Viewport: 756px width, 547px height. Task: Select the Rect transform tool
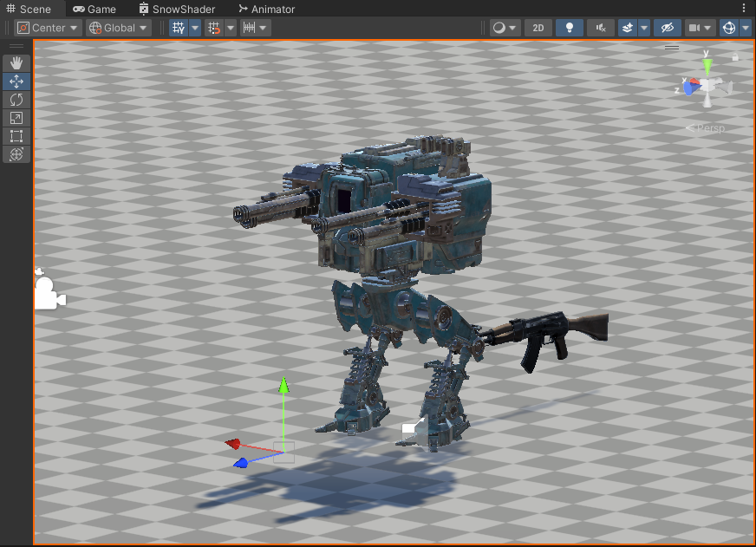click(x=16, y=136)
